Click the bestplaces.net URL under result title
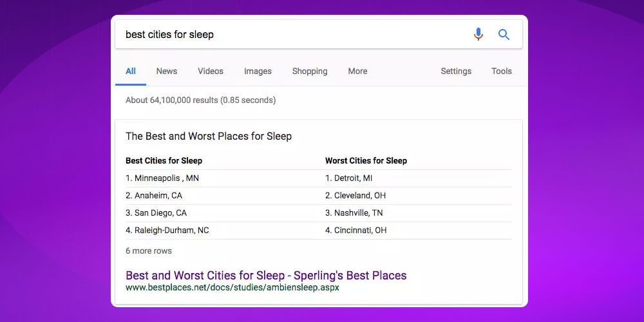 tap(232, 287)
